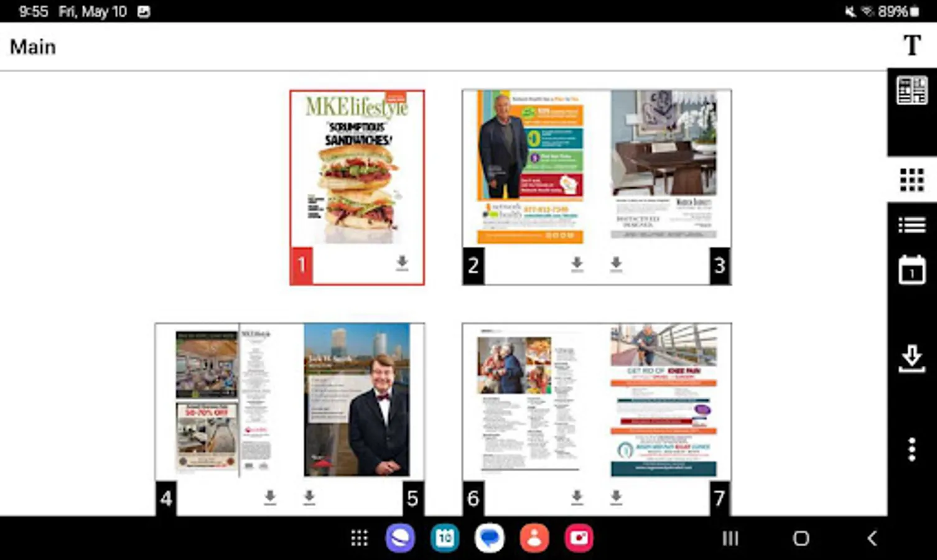The image size is (937, 560).
Task: Tap the image notification status bar icon
Action: click(x=144, y=11)
